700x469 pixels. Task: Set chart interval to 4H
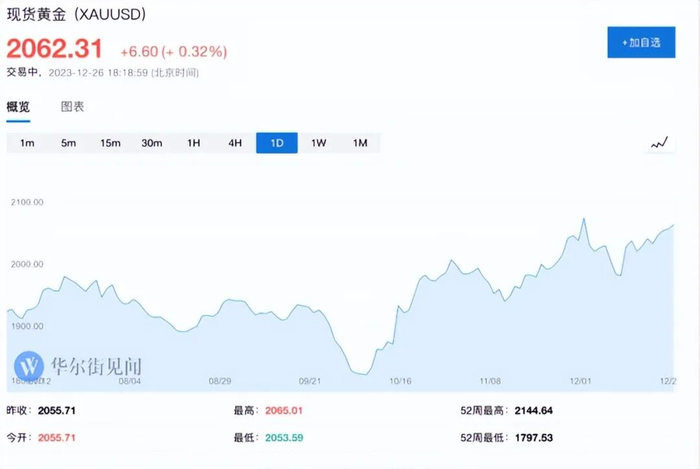pyautogui.click(x=235, y=143)
